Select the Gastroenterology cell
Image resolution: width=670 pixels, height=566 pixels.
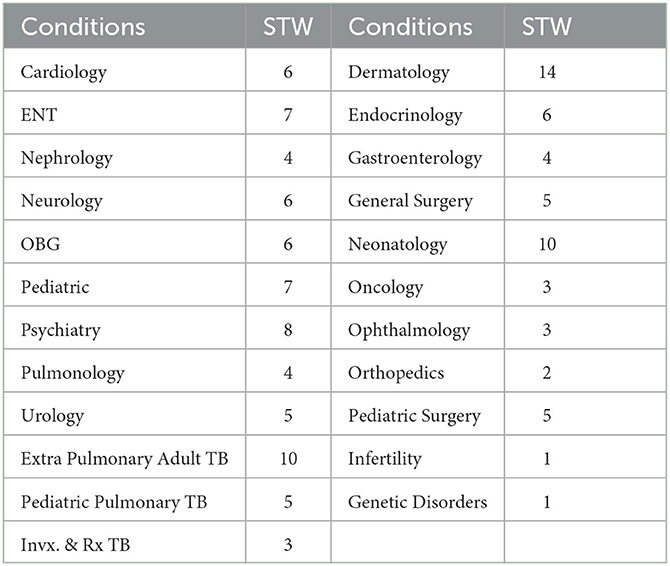(417, 156)
